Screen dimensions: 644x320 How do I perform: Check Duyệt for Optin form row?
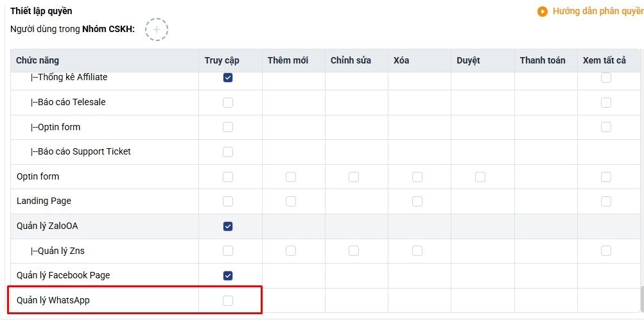coord(480,177)
